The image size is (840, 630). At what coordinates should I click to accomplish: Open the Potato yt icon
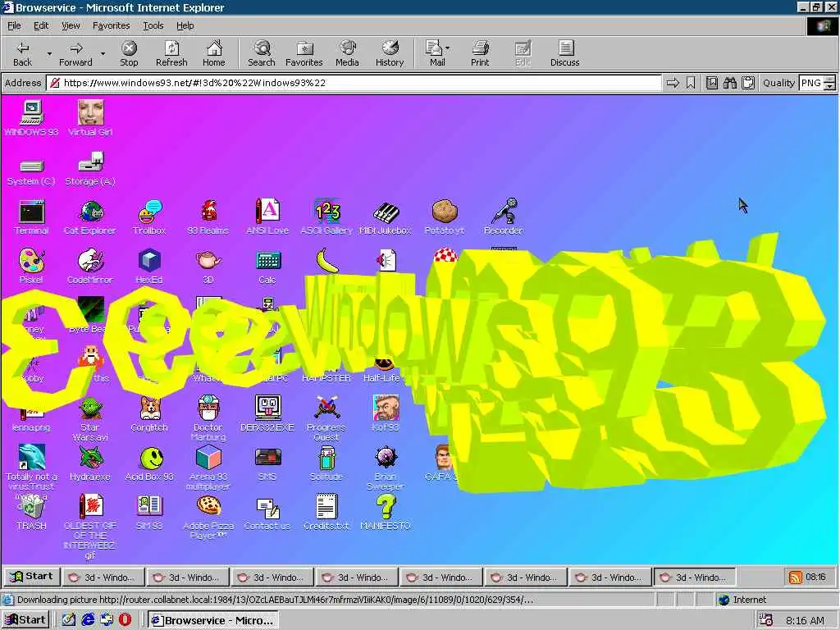coord(444,217)
